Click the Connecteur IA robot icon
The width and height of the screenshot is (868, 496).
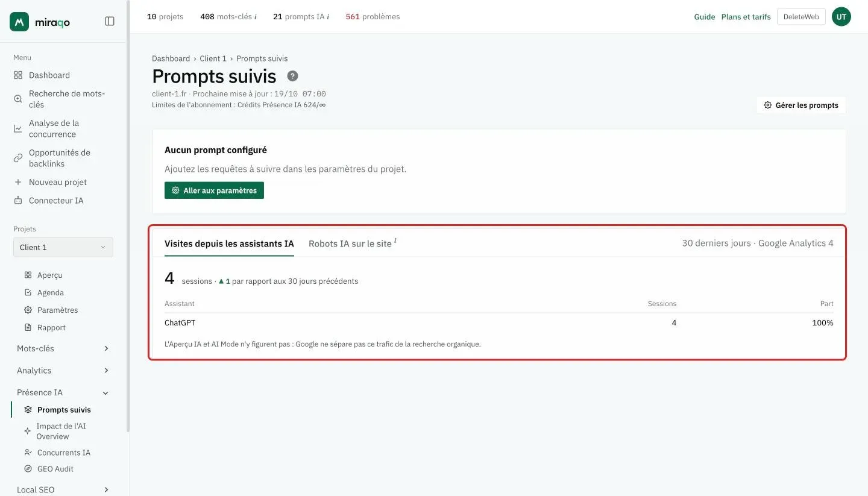coord(18,200)
